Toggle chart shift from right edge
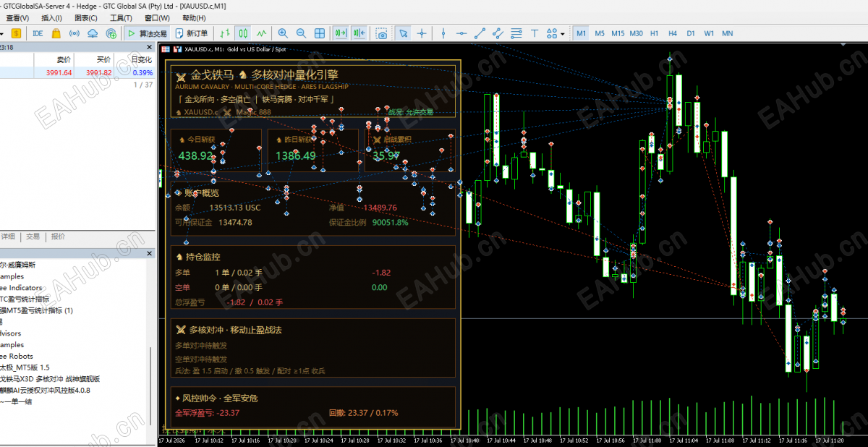The height and width of the screenshot is (447, 868). click(x=359, y=33)
